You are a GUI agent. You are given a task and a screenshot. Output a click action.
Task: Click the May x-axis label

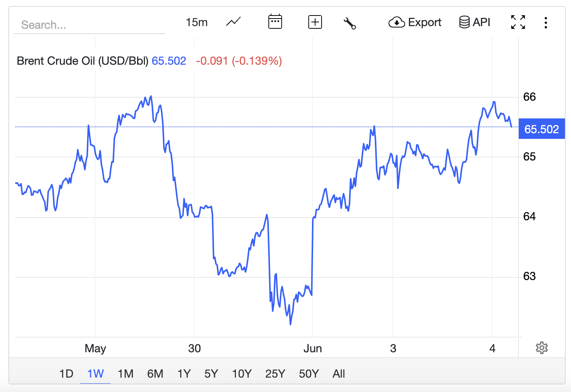coord(95,348)
